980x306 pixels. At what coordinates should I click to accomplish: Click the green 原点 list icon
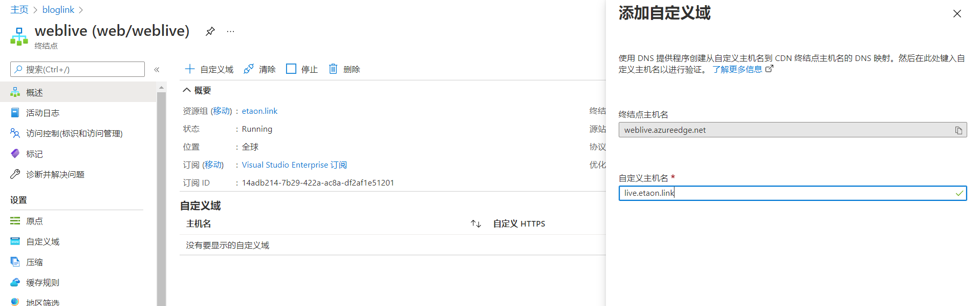(15, 221)
